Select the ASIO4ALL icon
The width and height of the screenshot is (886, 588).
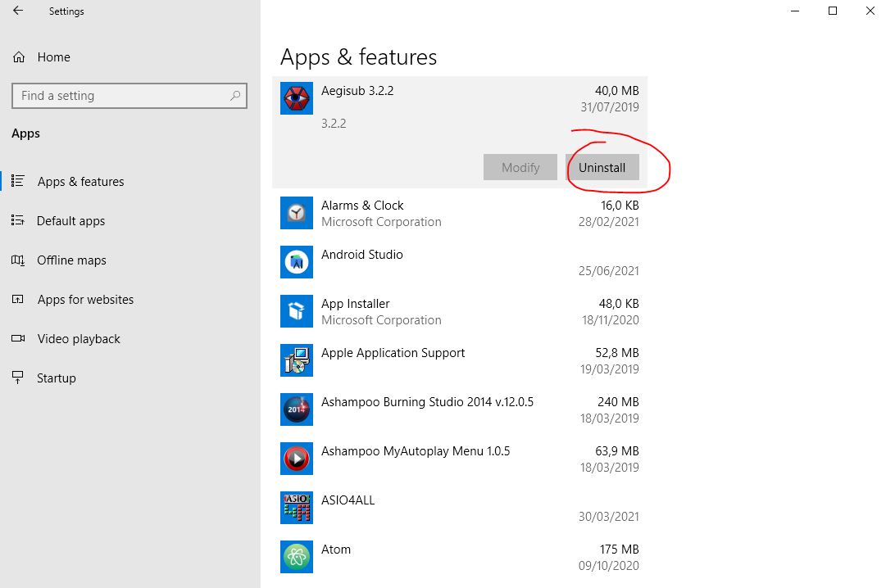point(296,508)
